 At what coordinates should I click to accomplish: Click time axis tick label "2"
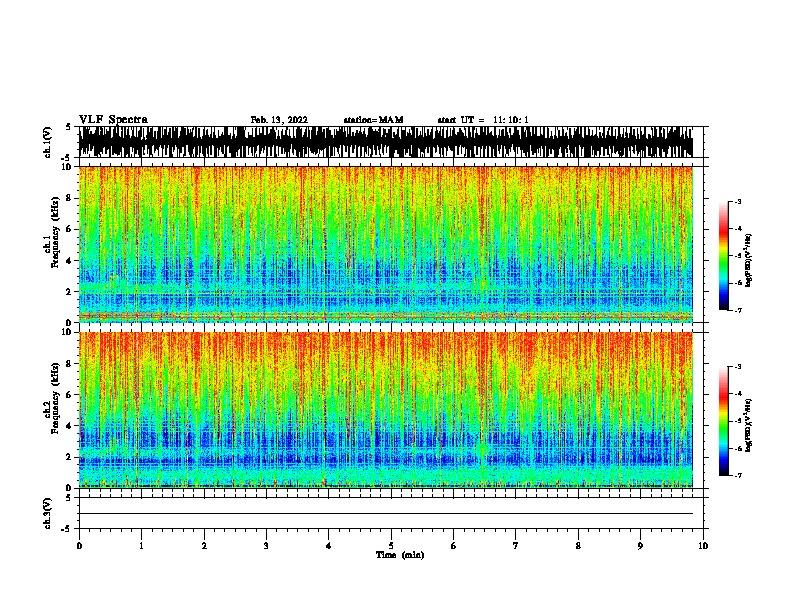204,546
